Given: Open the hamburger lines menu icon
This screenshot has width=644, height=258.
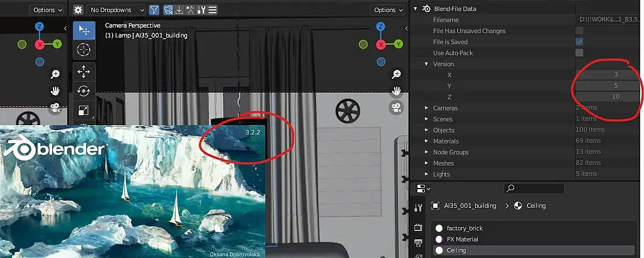Looking at the screenshot, I should (x=212, y=10).
